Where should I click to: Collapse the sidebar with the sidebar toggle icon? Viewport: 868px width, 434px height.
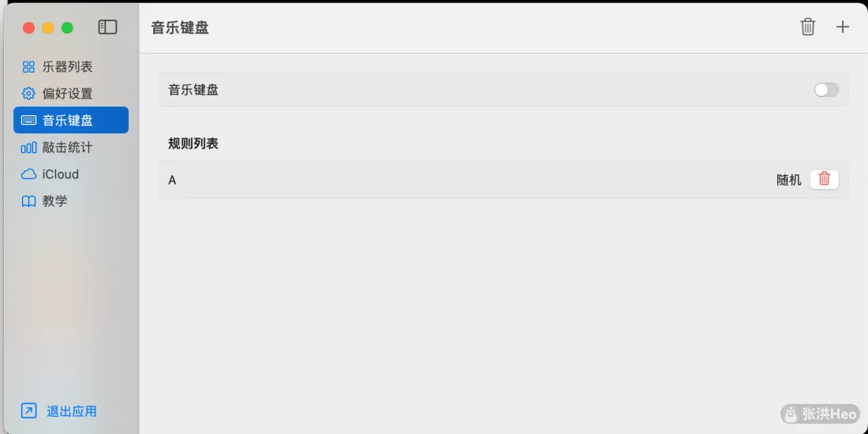(107, 27)
